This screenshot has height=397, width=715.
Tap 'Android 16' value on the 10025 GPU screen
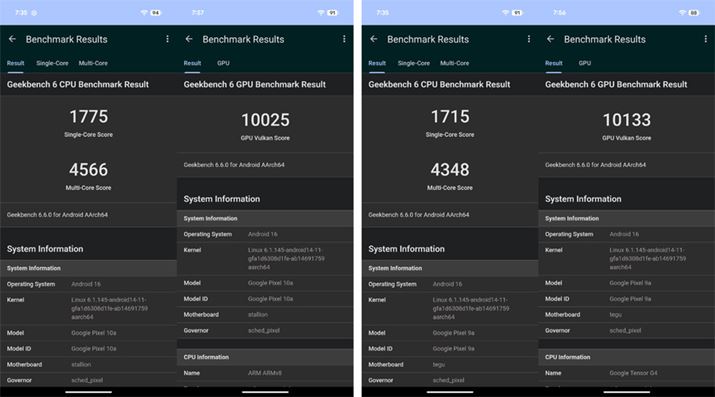pos(263,234)
